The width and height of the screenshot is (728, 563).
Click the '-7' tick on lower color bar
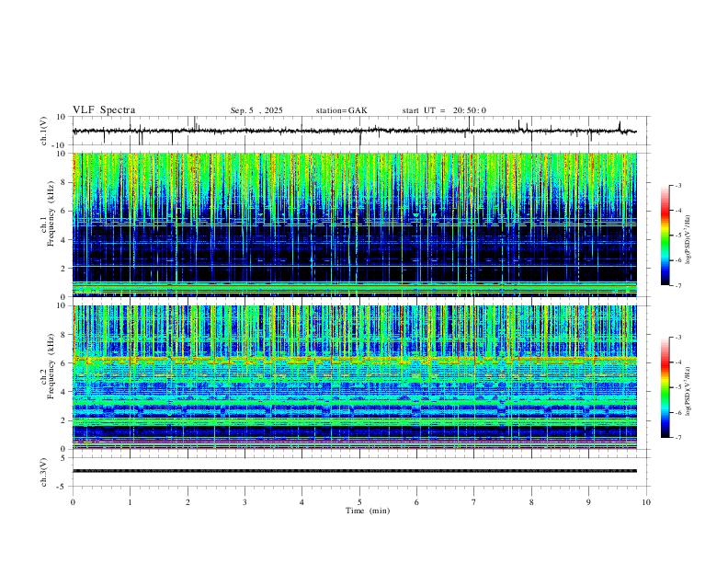677,437
